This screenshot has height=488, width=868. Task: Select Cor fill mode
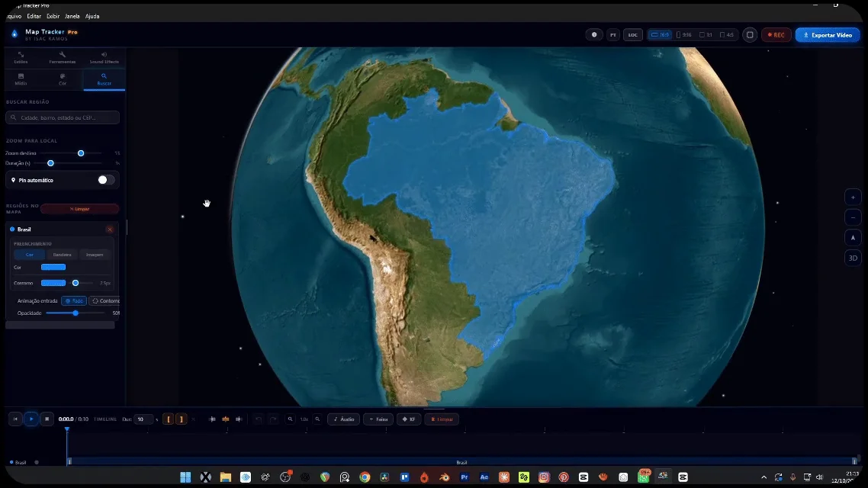pos(30,255)
